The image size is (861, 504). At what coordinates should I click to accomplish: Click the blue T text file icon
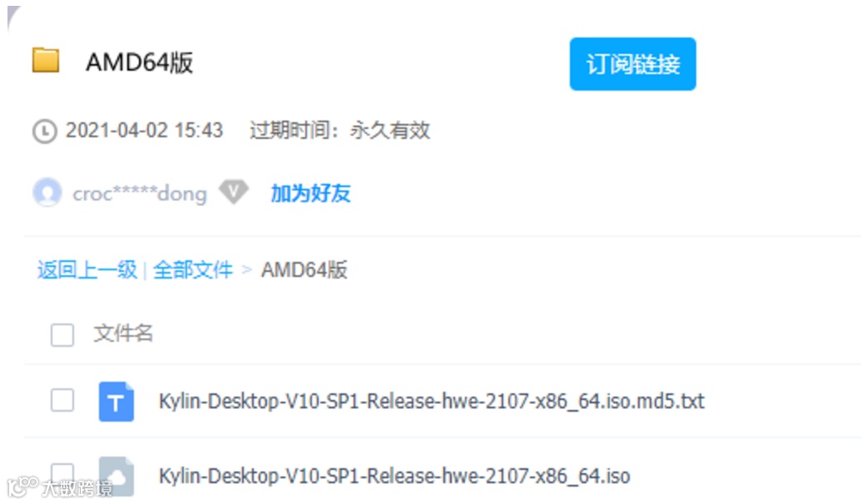pos(116,402)
